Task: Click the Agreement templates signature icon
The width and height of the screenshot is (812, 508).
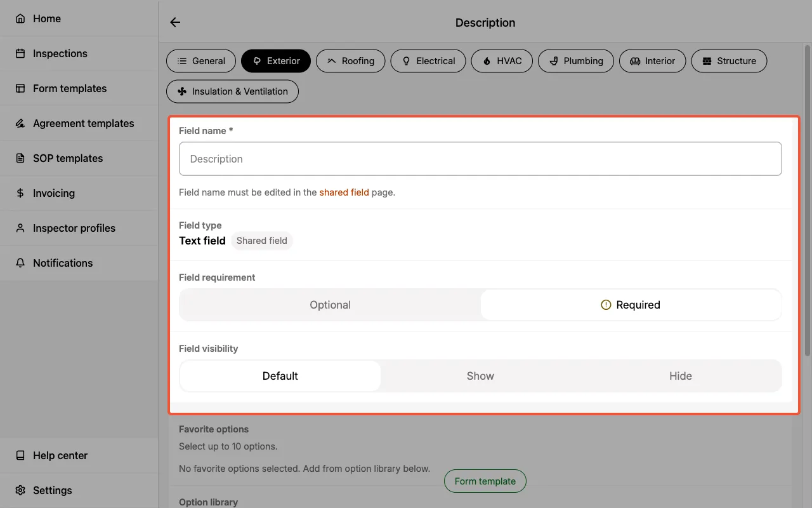Action: pyautogui.click(x=20, y=123)
